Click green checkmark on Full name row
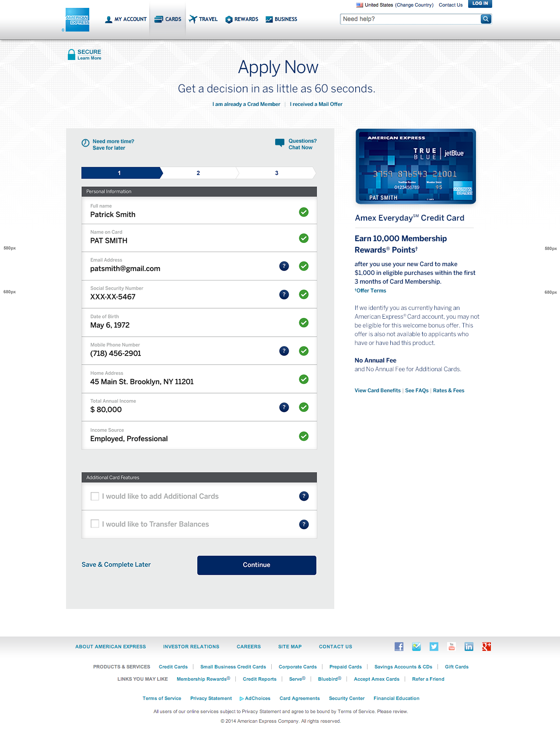Screen dimensions: 560x735 click(304, 212)
